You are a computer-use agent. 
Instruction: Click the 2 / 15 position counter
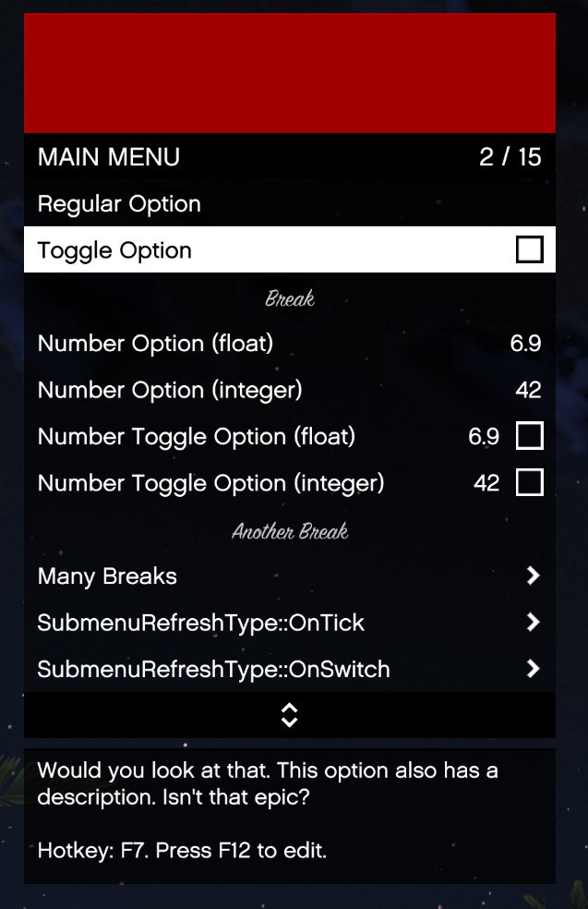510,157
